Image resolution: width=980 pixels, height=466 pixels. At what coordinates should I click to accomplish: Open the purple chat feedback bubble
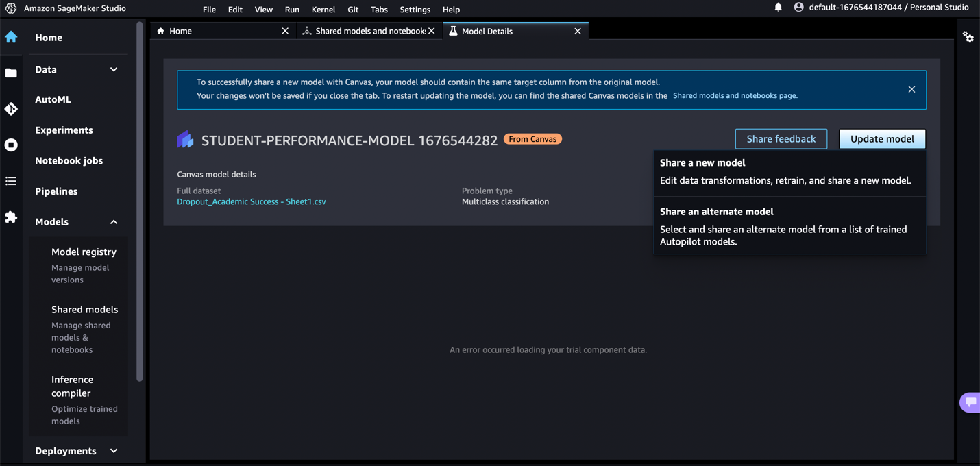(970, 402)
